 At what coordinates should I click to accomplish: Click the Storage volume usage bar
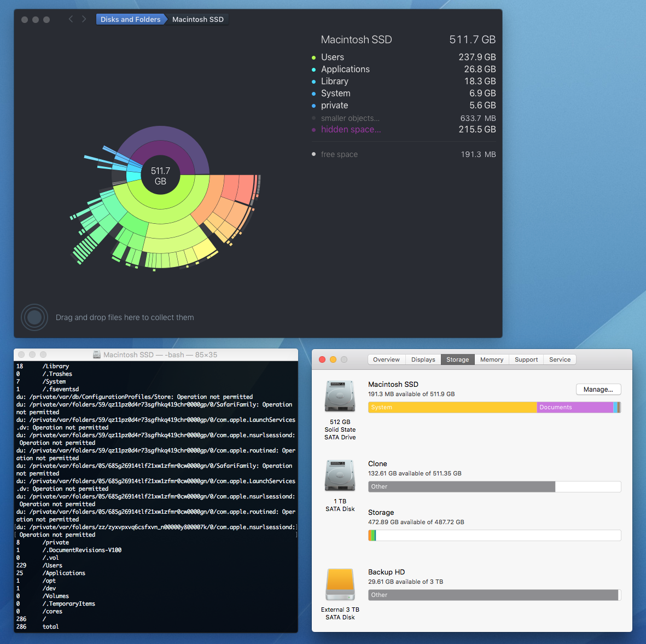[x=494, y=535]
